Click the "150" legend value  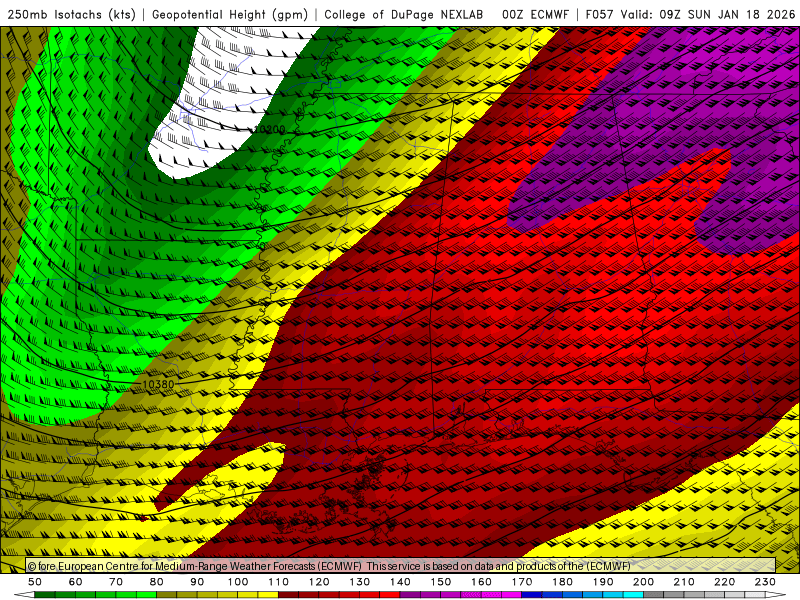pyautogui.click(x=441, y=582)
